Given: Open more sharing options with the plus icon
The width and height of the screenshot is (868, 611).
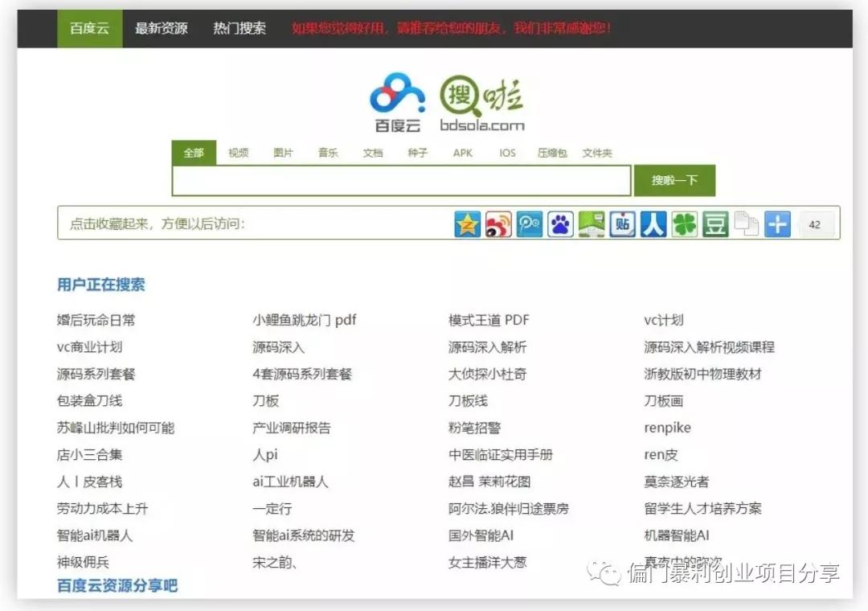Looking at the screenshot, I should 777,224.
